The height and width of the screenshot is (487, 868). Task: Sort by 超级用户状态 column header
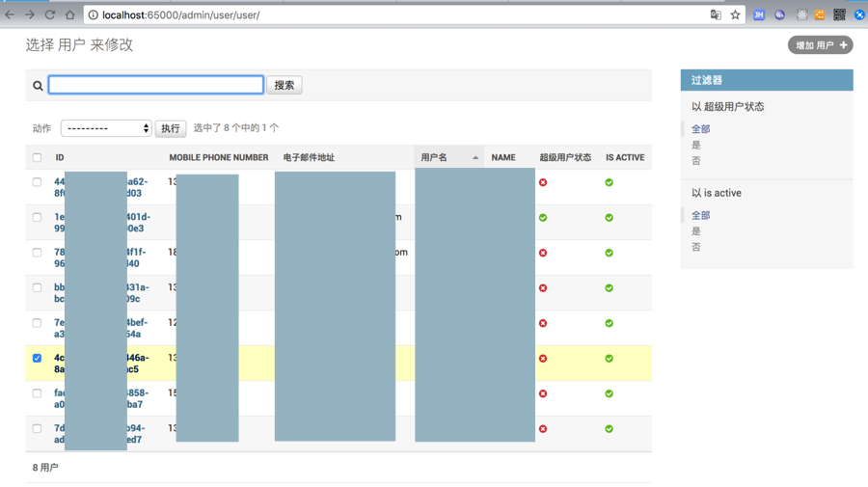click(x=565, y=158)
